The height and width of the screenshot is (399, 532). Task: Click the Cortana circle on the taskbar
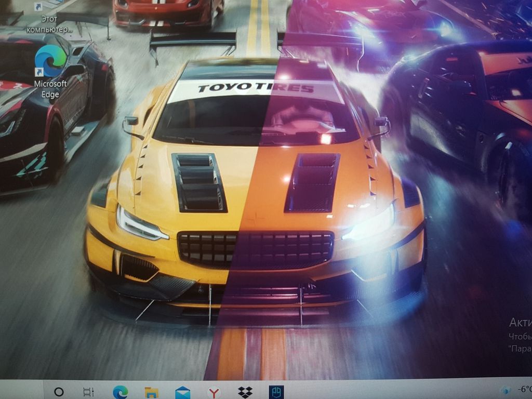click(59, 392)
